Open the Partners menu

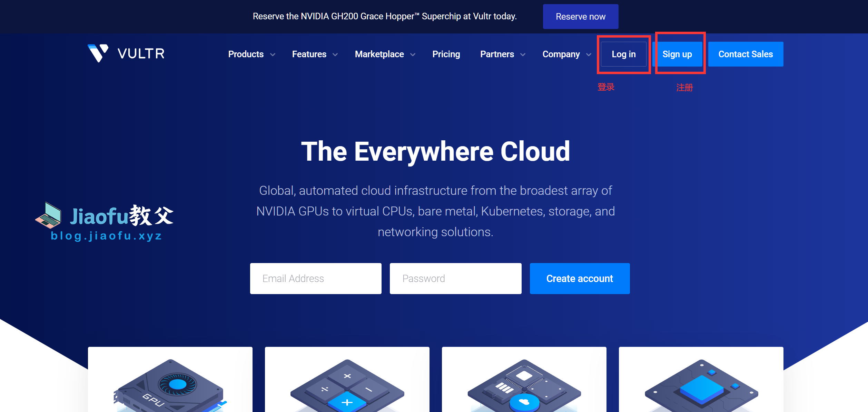pyautogui.click(x=497, y=54)
